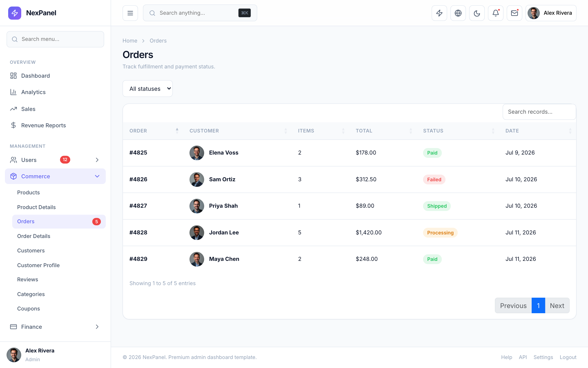Sort the table by the Order column
Viewport: 588px width, 368px height.
pyautogui.click(x=154, y=131)
